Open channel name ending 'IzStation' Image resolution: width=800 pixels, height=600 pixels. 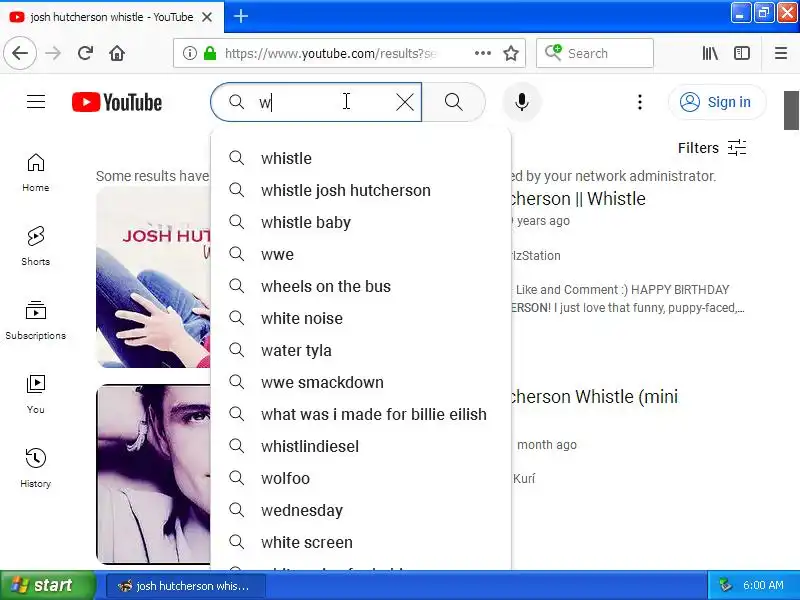(x=536, y=256)
